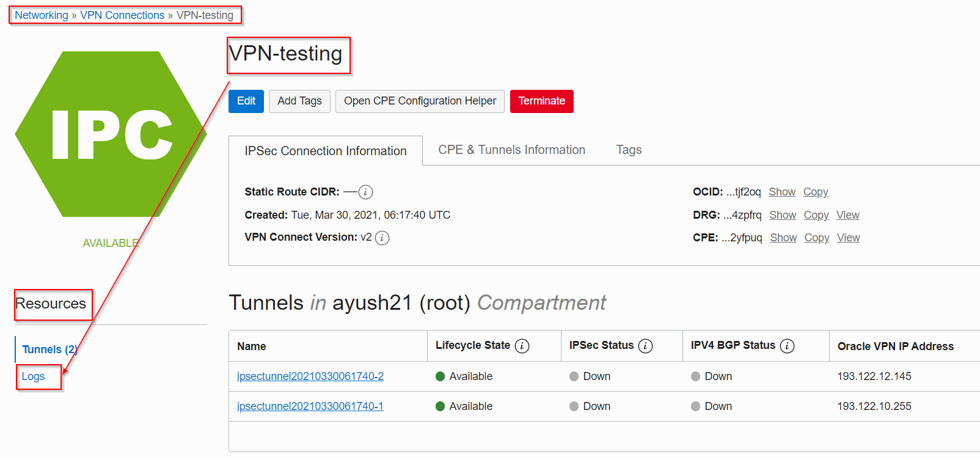The height and width of the screenshot is (457, 980).
Task: Select IPSec Connection Information tab
Action: [325, 151]
